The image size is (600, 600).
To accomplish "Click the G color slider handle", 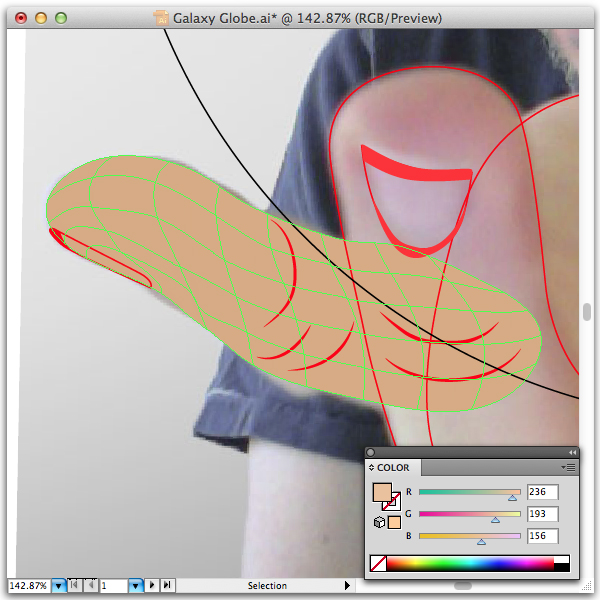I will point(495,520).
